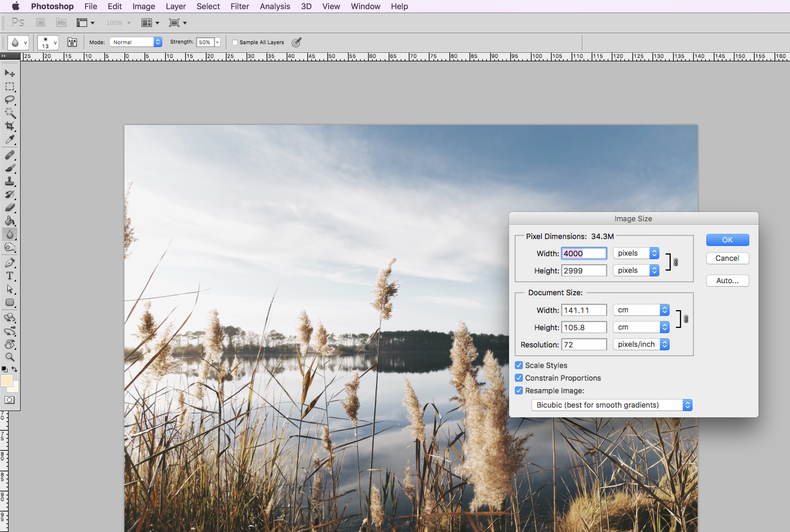
Task: Select the Rectangular Marquee tool
Action: tap(10, 87)
